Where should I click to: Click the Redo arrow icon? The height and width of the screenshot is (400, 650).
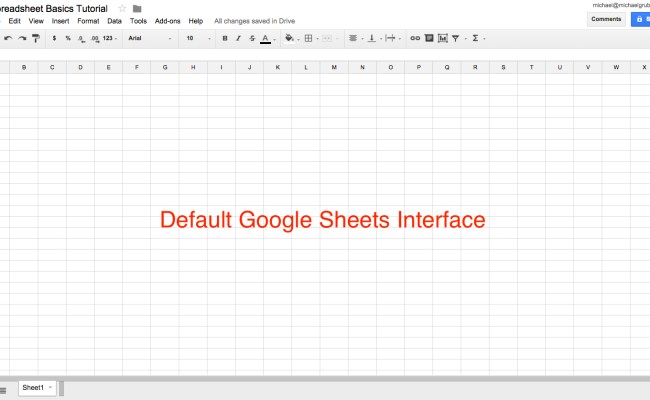(x=22, y=38)
